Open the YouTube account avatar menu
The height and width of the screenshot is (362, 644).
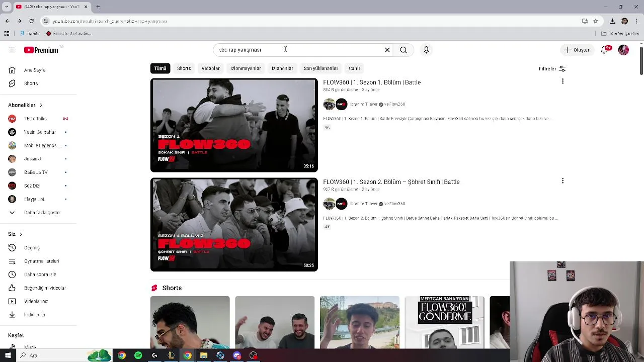click(x=623, y=50)
